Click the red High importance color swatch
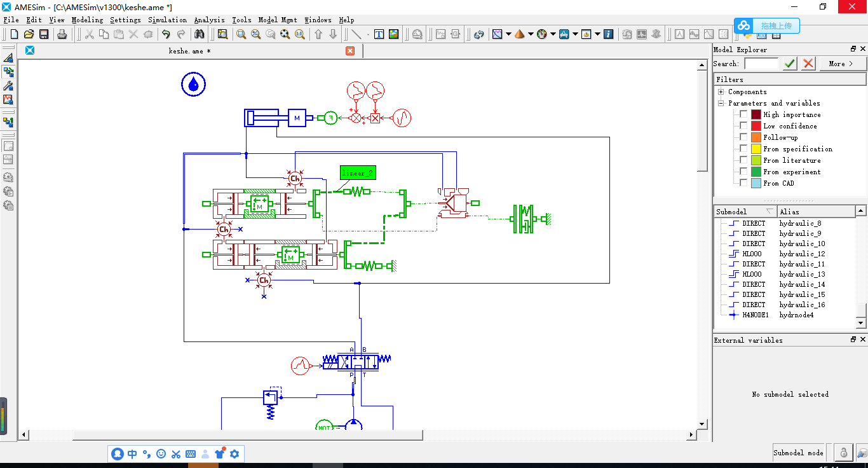 coord(756,114)
